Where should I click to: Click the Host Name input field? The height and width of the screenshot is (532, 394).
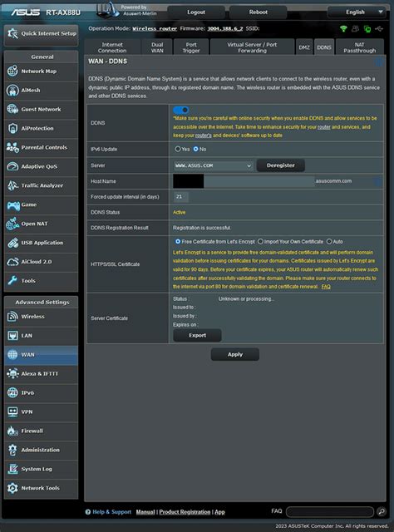pyautogui.click(x=244, y=181)
